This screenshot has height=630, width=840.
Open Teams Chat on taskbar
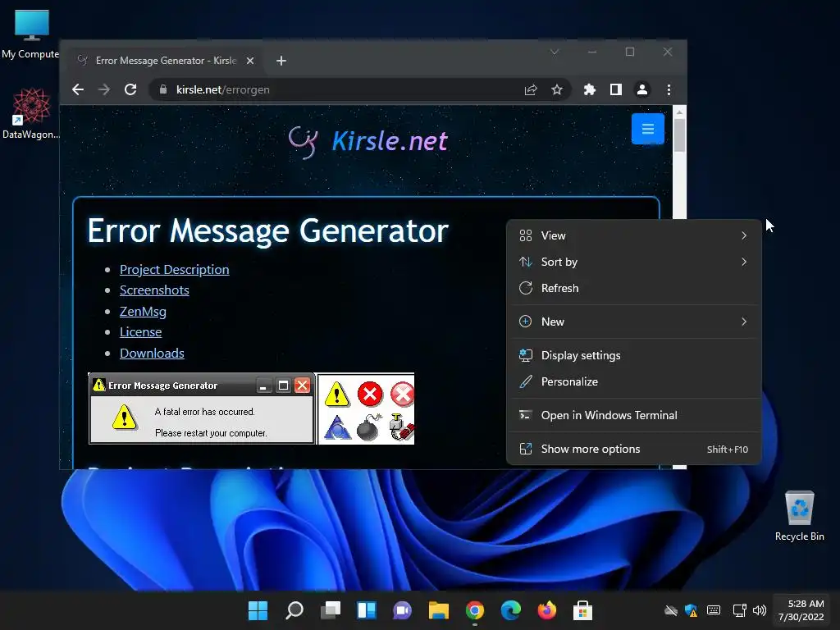point(402,609)
